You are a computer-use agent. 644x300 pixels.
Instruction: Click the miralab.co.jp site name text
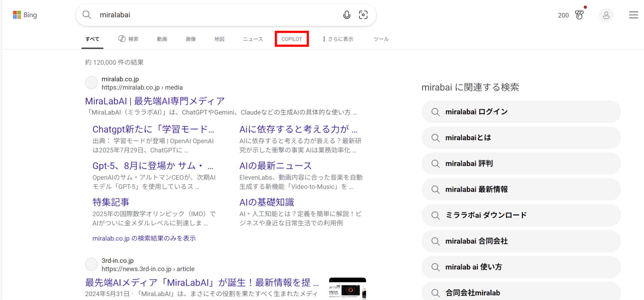120,79
